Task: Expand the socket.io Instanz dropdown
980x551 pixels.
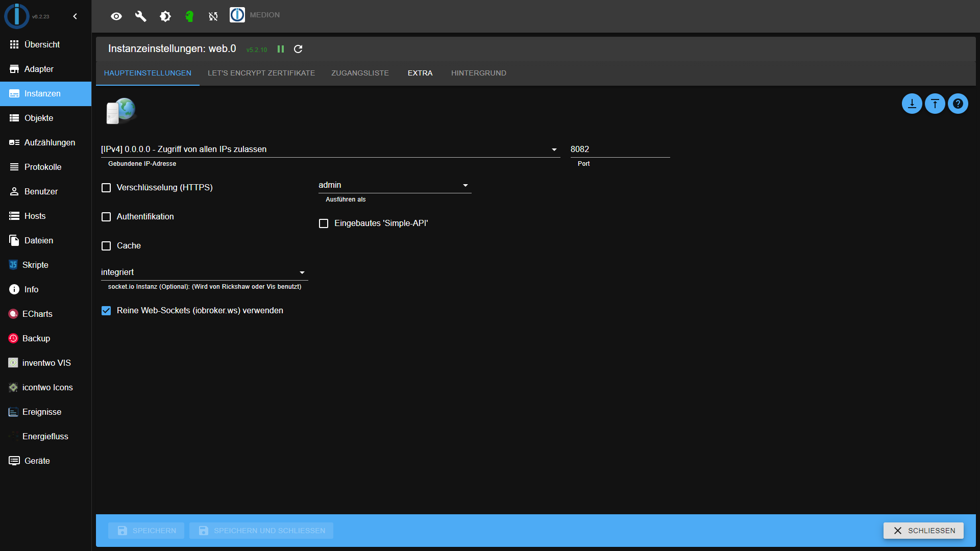Action: pos(302,272)
